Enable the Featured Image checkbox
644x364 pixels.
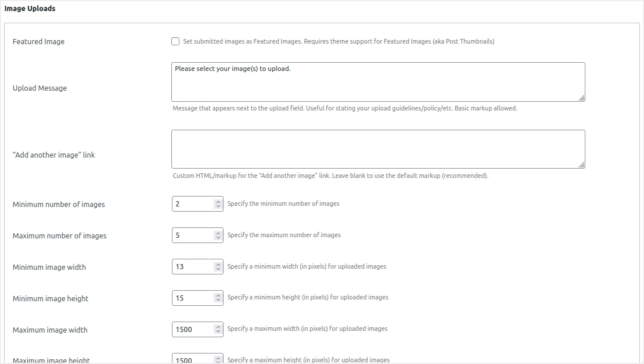(175, 41)
